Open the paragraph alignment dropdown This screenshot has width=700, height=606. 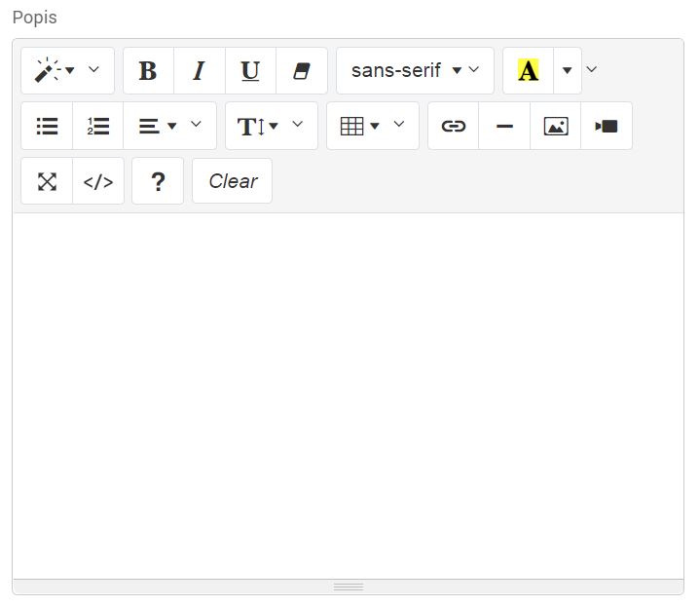(169, 127)
